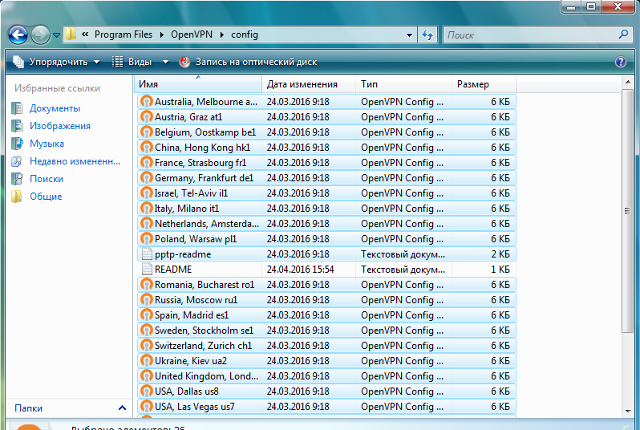Viewport: 640px width, 430px height.
Task: Click the 1 КБ size of README
Action: [x=500, y=269]
